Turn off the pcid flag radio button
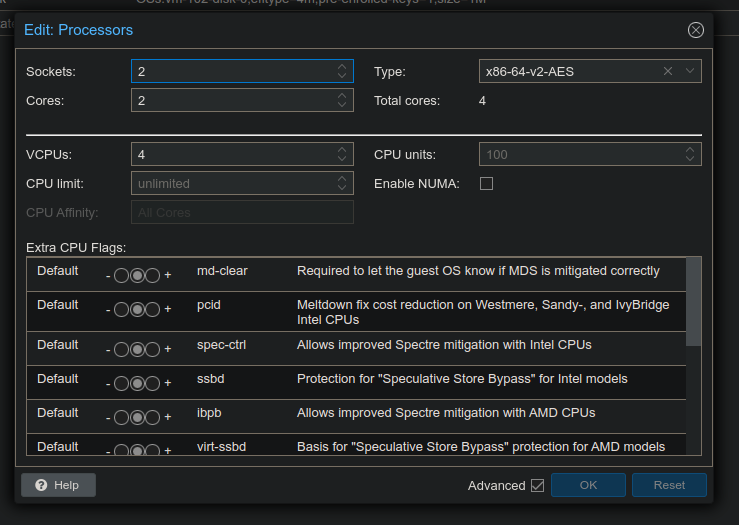739x525 pixels. (122, 310)
